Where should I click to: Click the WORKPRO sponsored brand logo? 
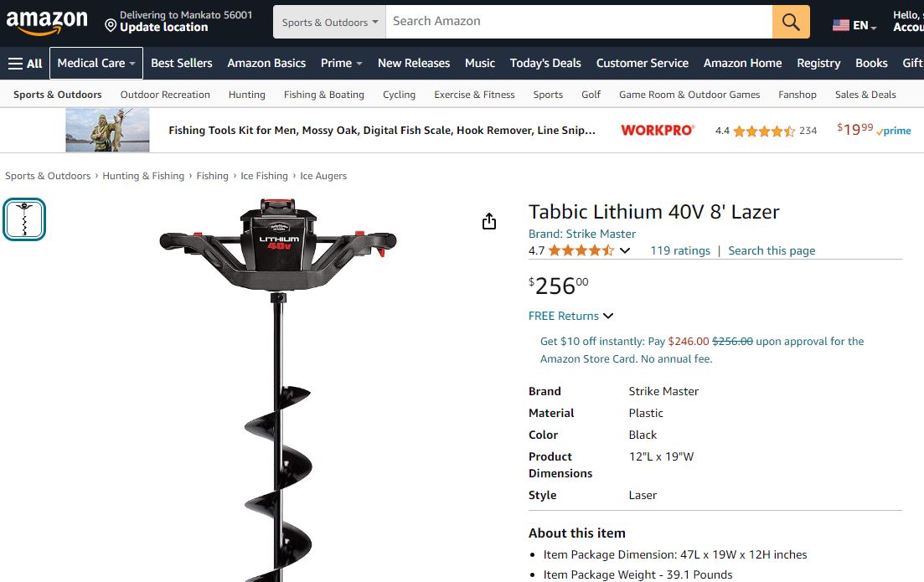[x=658, y=130]
